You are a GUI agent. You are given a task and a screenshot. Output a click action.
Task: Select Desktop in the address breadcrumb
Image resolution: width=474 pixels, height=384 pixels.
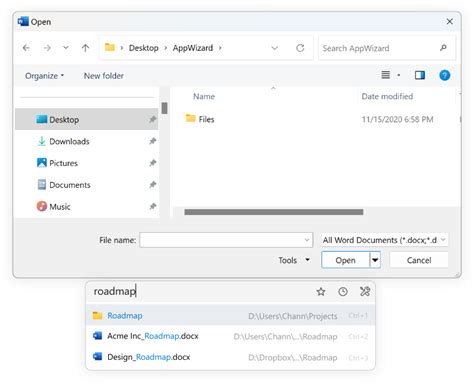pyautogui.click(x=144, y=48)
